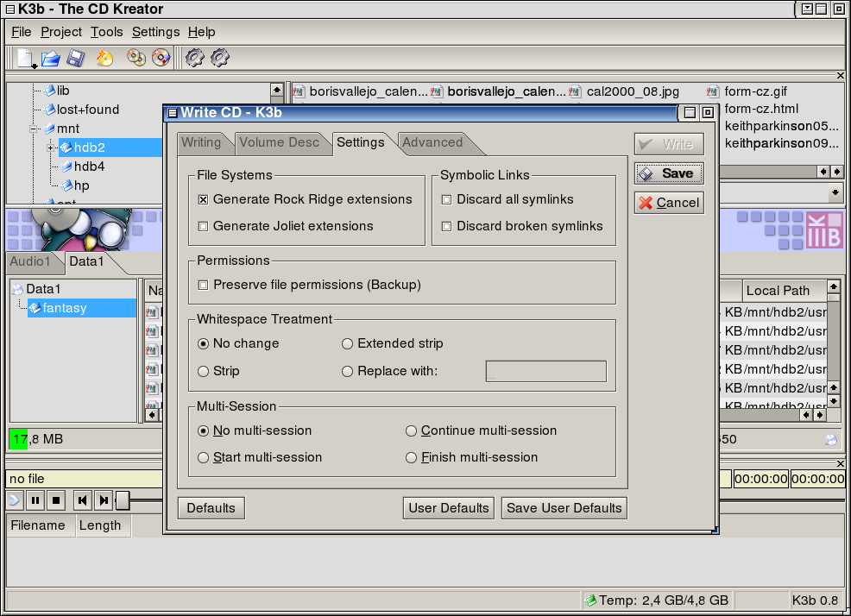Enable Discard broken symlinks checkbox

(447, 226)
